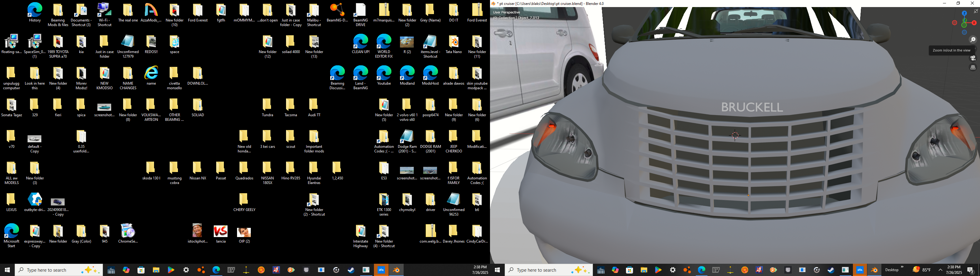Image resolution: width=980 pixels, height=276 pixels.
Task: Open the ETK 1300 series archive
Action: click(x=384, y=204)
